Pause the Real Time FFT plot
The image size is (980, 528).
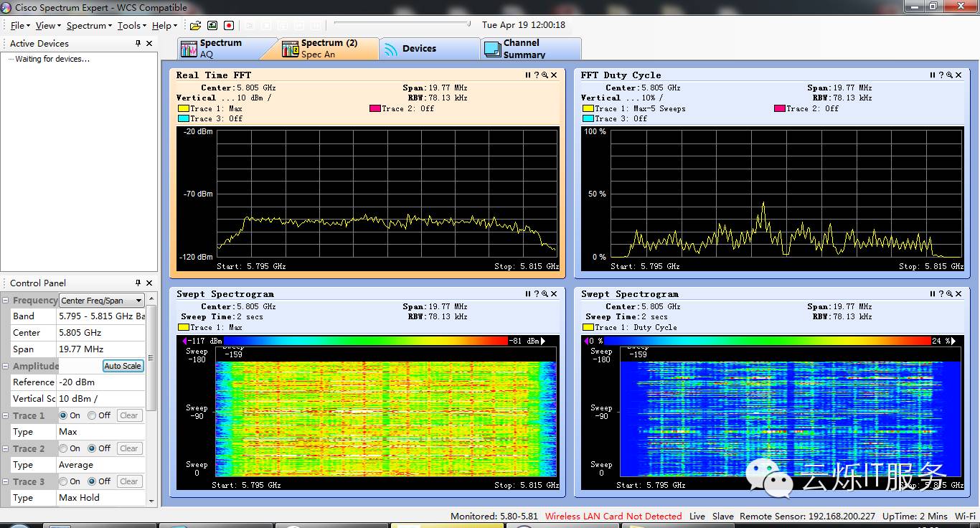click(528, 75)
